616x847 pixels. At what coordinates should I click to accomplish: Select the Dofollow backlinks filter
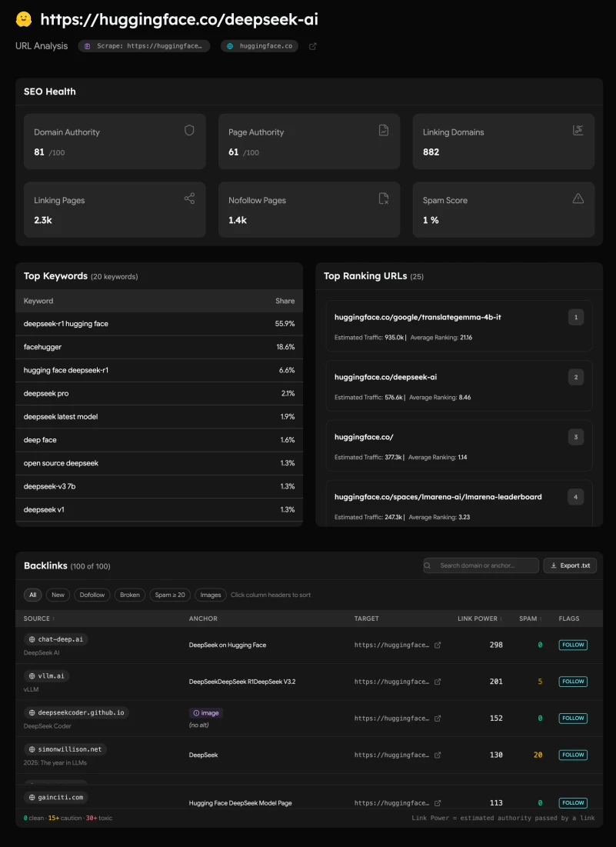92,595
